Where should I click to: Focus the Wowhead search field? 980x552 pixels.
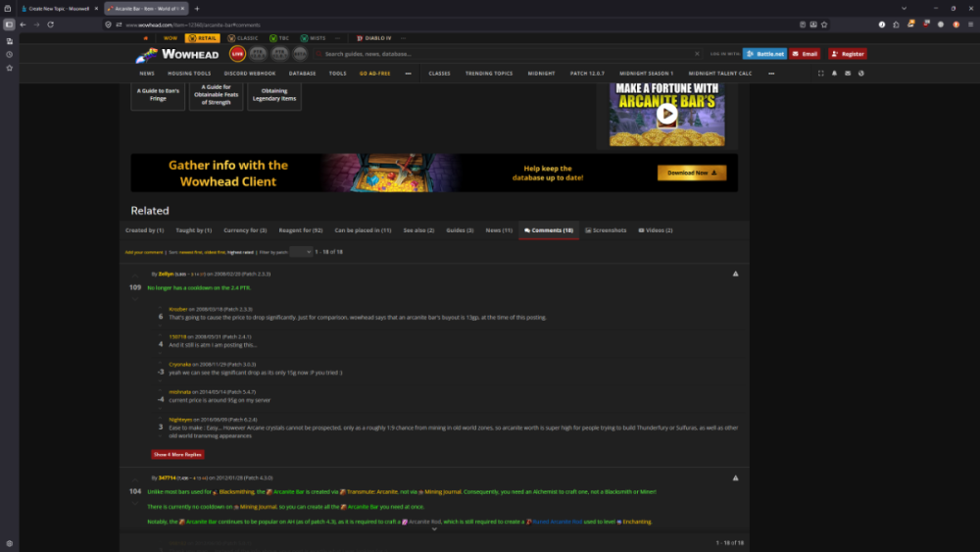507,54
